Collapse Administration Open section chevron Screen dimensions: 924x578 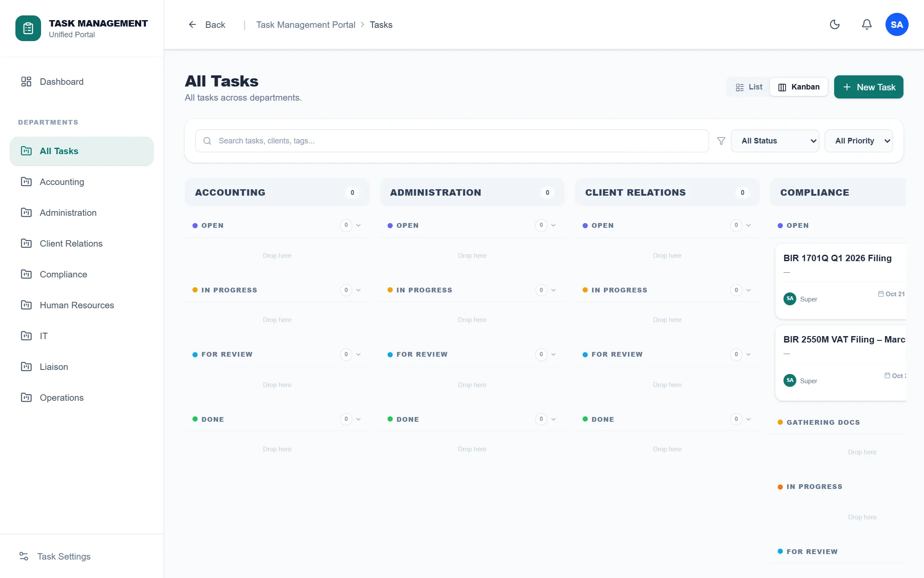pyautogui.click(x=554, y=225)
